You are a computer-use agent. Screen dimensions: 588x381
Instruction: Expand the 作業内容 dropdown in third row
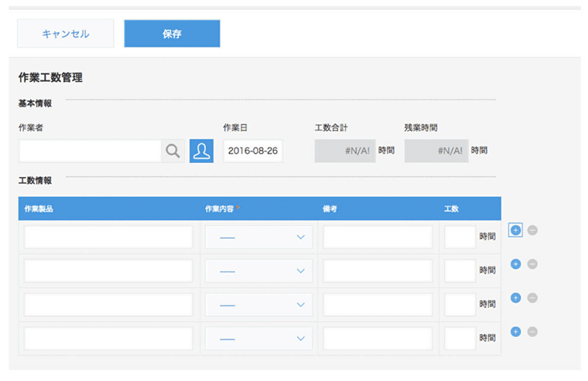tap(259, 305)
